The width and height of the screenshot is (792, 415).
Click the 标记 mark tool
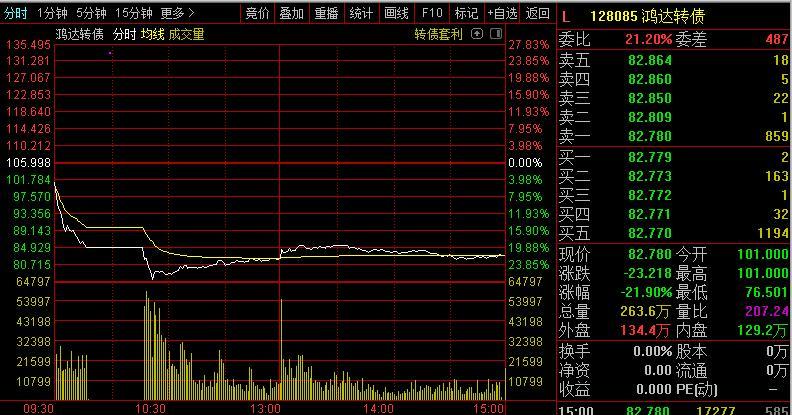466,13
